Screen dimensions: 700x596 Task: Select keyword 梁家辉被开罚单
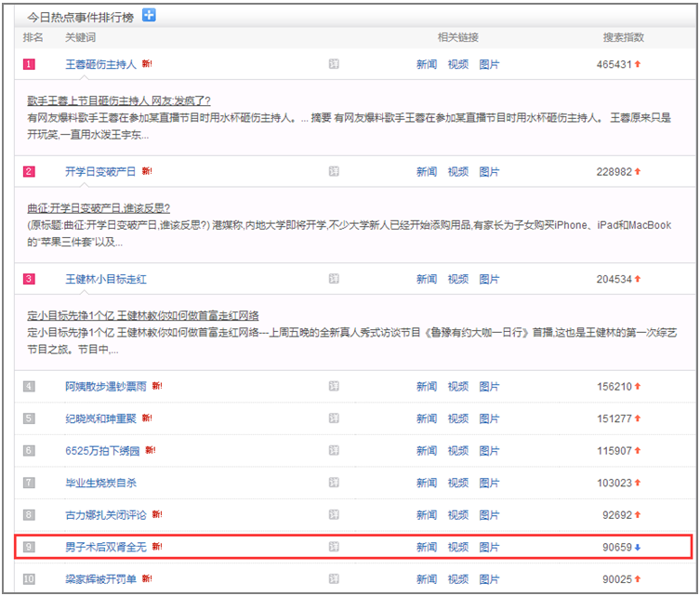tap(100, 580)
